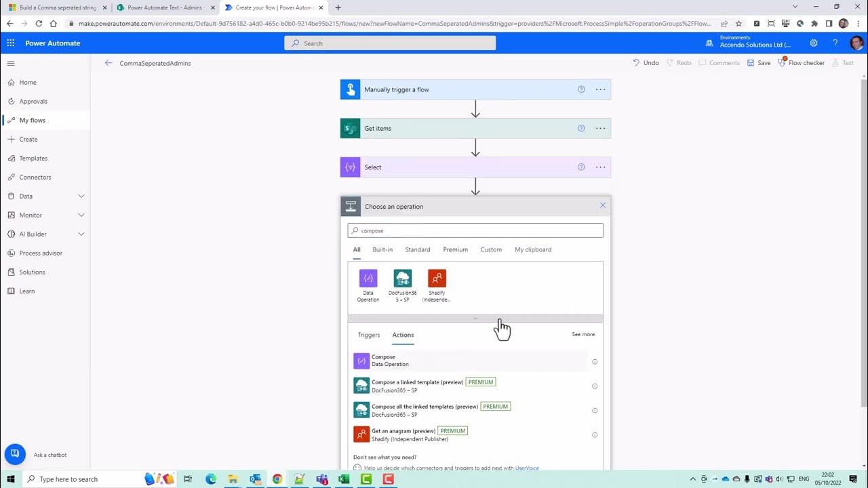
Task: Click the Select data operation icon
Action: pyautogui.click(x=351, y=167)
